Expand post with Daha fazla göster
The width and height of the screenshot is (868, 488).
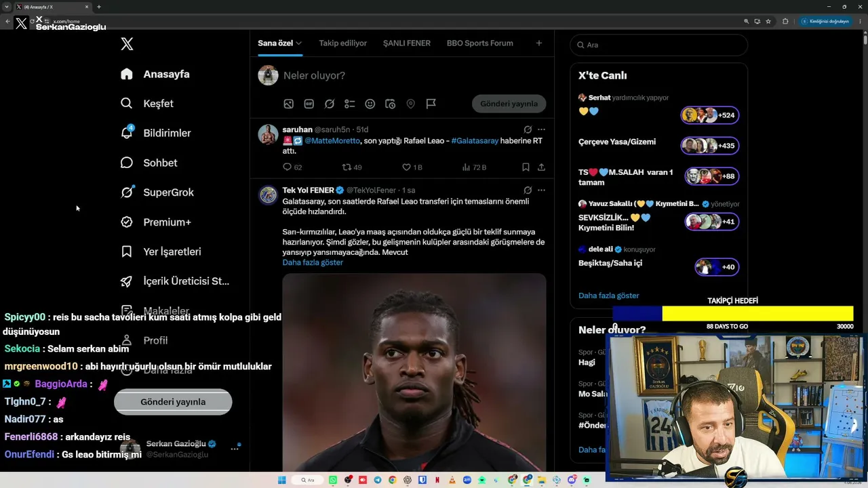point(313,262)
